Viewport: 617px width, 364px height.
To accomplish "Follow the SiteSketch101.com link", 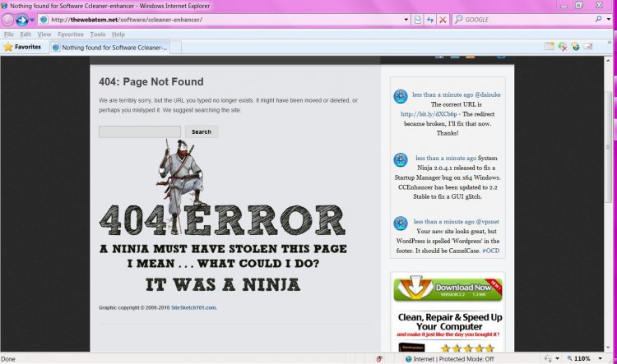I will (193, 308).
